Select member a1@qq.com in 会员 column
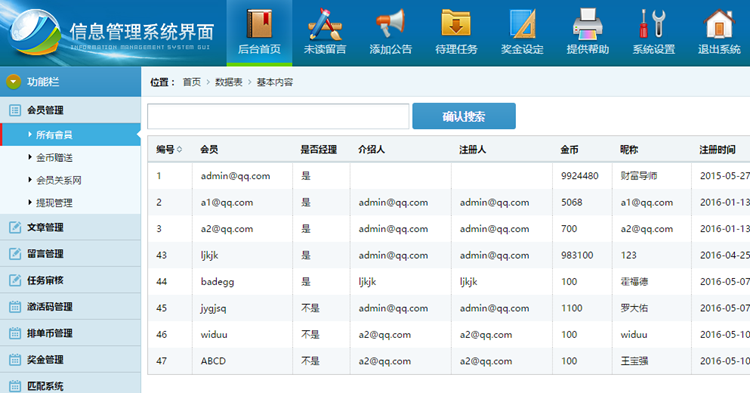The image size is (750, 393). (227, 202)
